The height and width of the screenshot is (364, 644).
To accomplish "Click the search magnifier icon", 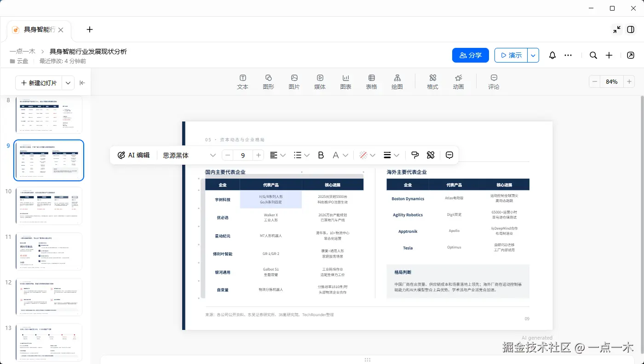I will (593, 55).
